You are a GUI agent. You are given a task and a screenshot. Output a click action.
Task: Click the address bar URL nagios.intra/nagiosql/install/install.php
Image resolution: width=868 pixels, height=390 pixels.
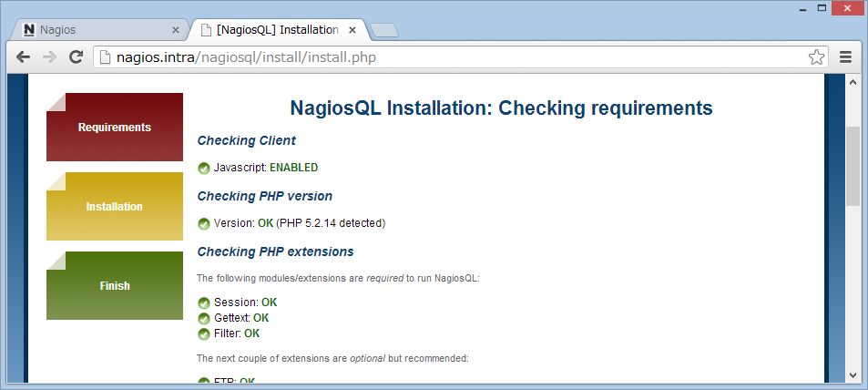(x=246, y=57)
